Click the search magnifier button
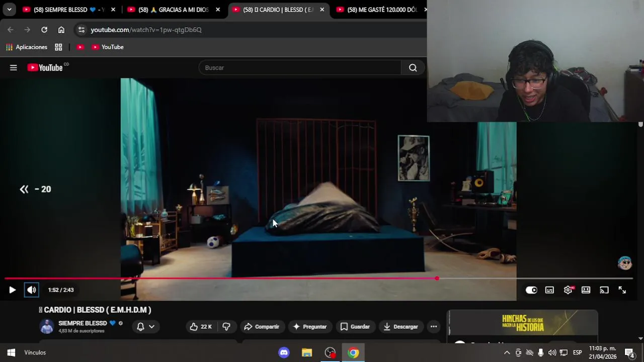Viewport: 644px width, 362px height. [413, 67]
